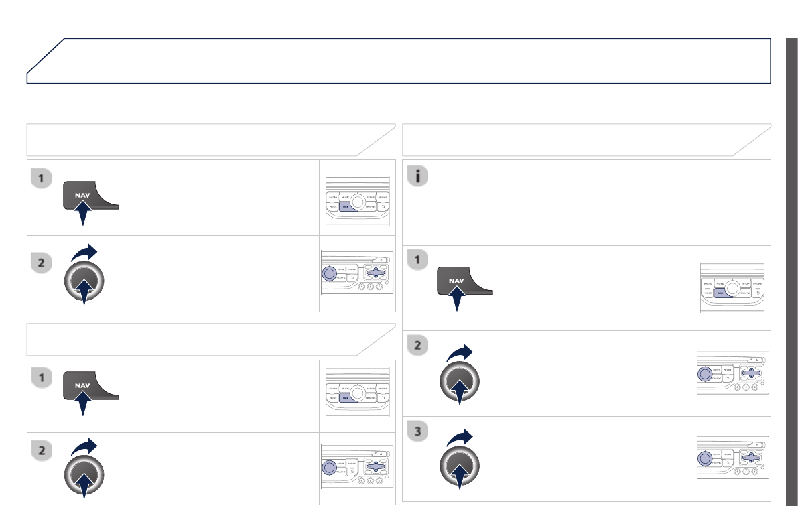Click the rotary knob beside step 3
798x532 pixels.
pyautogui.click(x=459, y=466)
